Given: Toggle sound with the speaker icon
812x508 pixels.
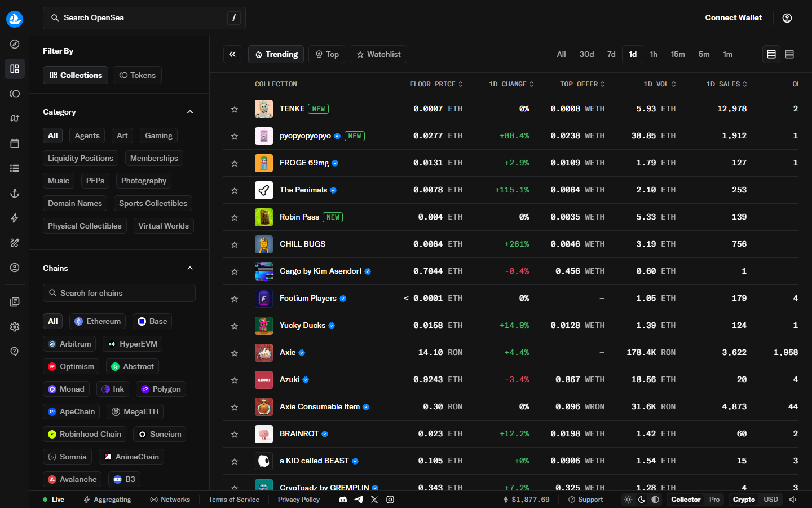Looking at the screenshot, I should (x=793, y=500).
